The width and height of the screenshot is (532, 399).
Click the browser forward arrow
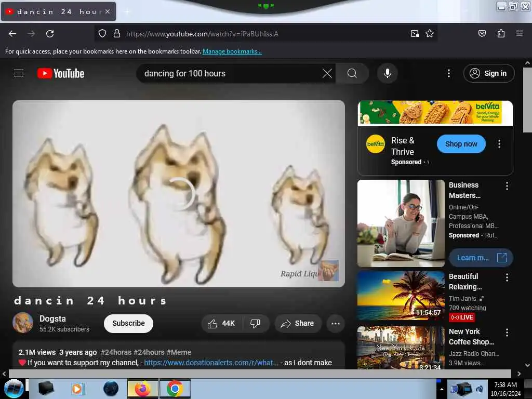[31, 34]
